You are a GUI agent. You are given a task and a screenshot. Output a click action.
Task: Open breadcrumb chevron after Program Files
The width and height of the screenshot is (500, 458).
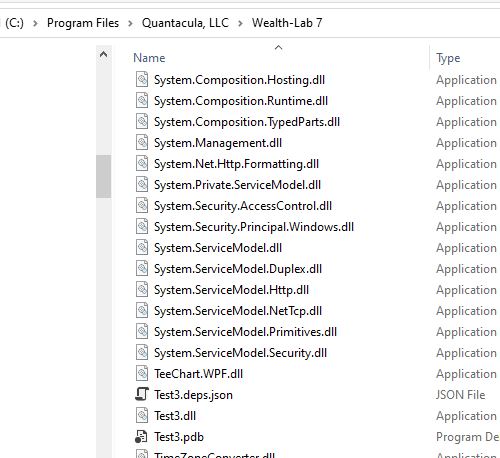click(130, 23)
